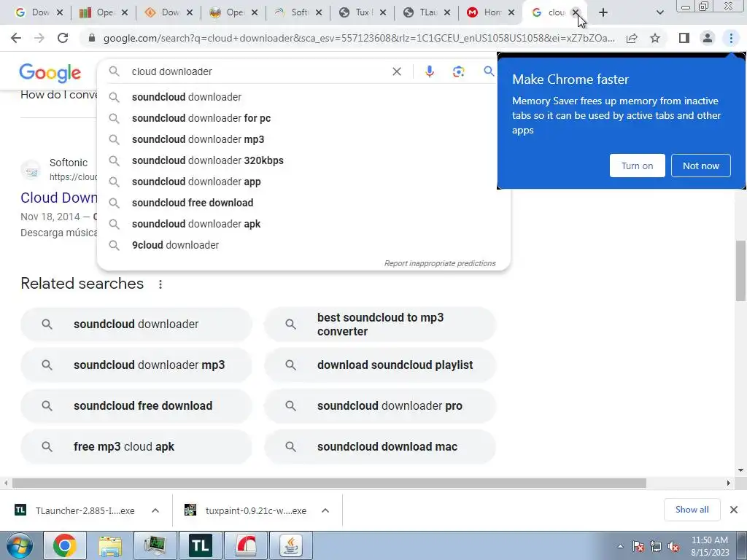Screen dimensions: 747x560
Task: Open the Chrome three-dot menu
Action: [731, 38]
